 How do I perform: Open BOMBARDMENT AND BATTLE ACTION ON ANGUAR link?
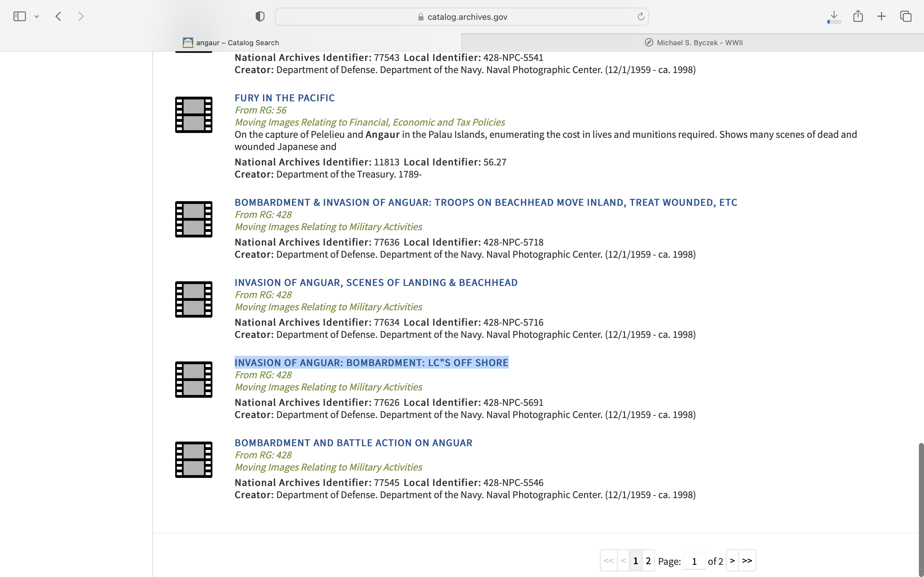point(353,443)
